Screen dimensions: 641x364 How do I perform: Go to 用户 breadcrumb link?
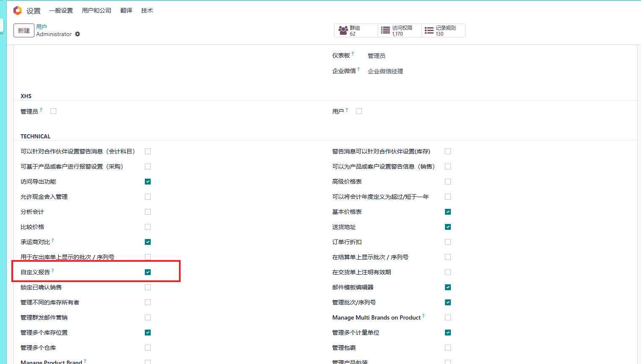(x=42, y=27)
